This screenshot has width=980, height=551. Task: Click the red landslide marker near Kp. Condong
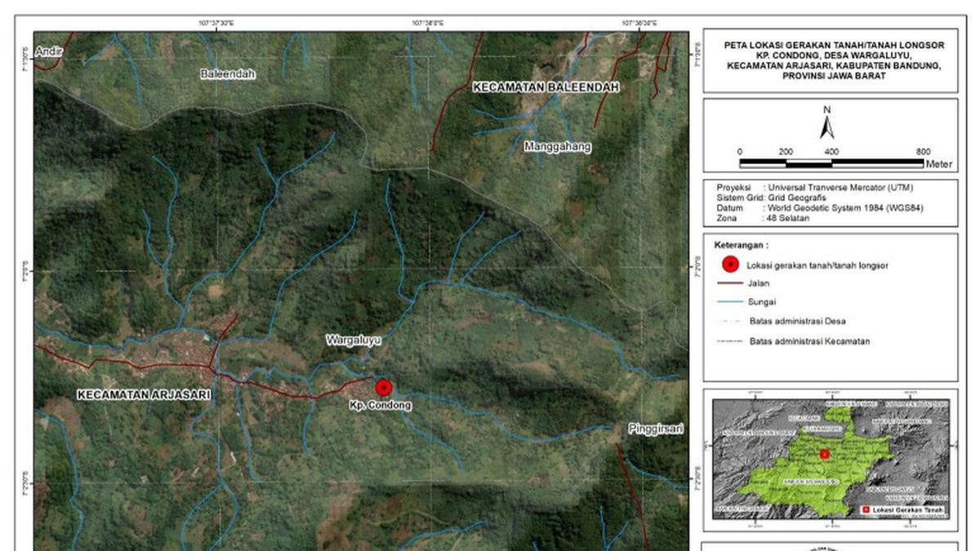pyautogui.click(x=384, y=387)
